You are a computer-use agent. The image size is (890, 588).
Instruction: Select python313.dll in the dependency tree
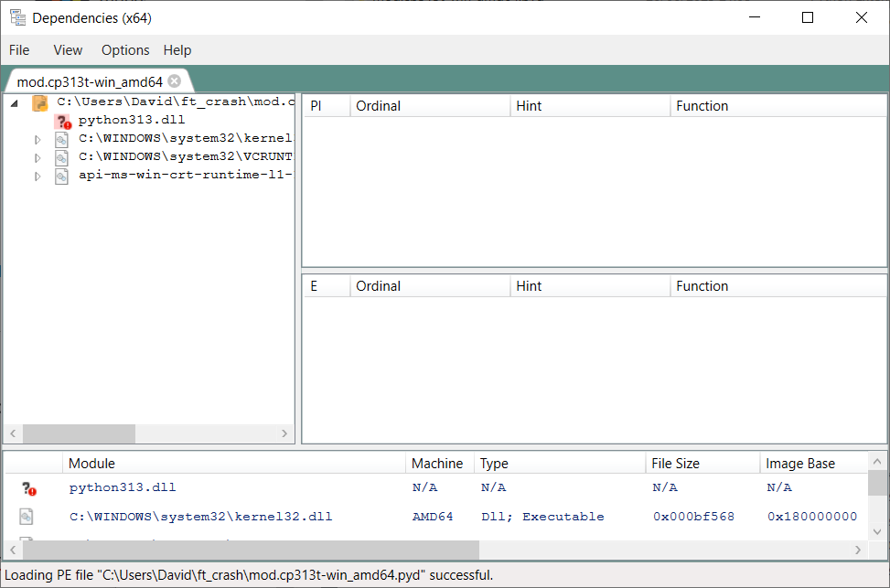[x=132, y=121]
